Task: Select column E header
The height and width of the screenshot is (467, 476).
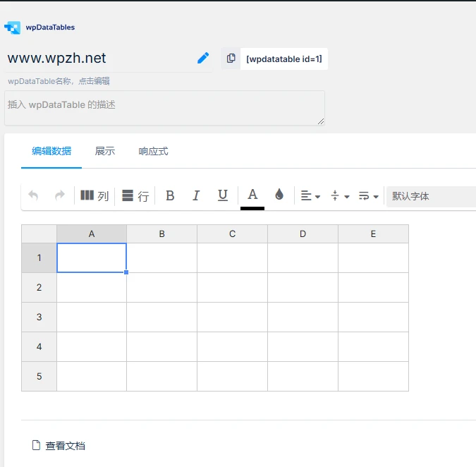Action: [373, 233]
